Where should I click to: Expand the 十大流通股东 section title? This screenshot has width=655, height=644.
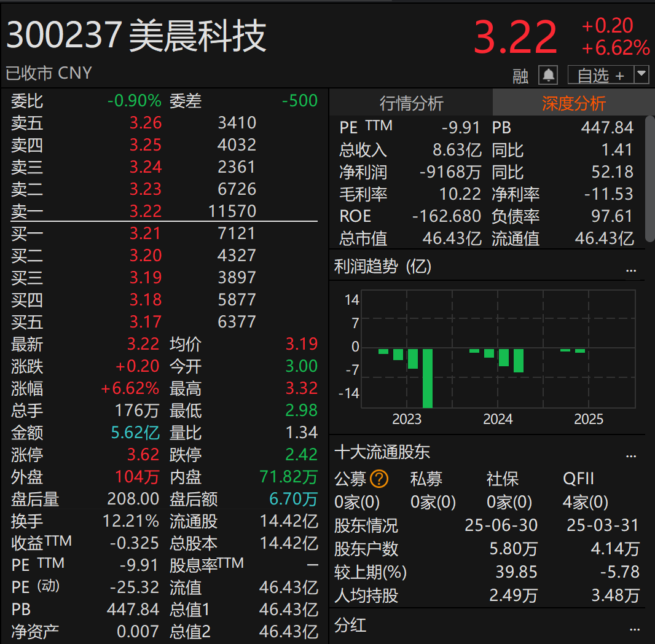point(382,453)
